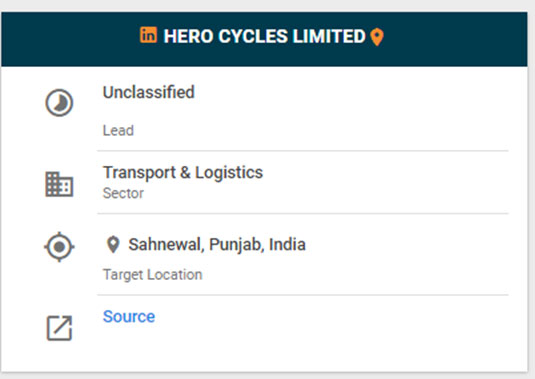Screen dimensions: 535x379
Task: Select the Unclassified lead value
Action: click(149, 92)
